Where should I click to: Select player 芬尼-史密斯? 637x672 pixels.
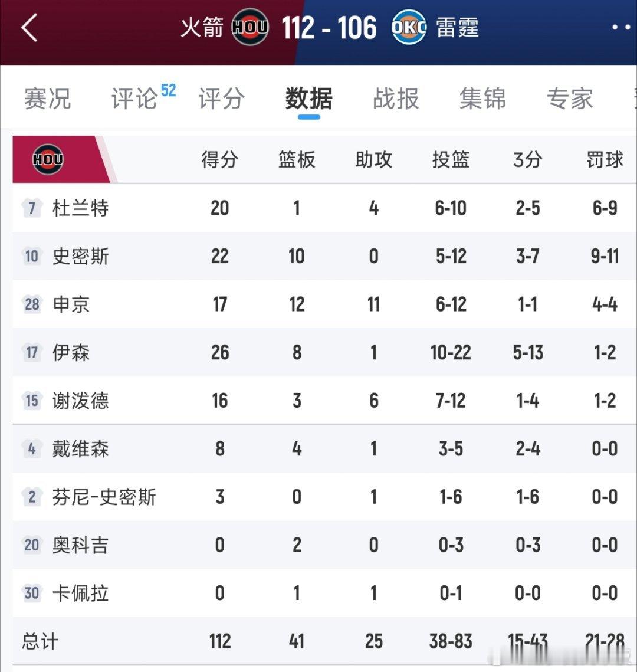coord(104,497)
